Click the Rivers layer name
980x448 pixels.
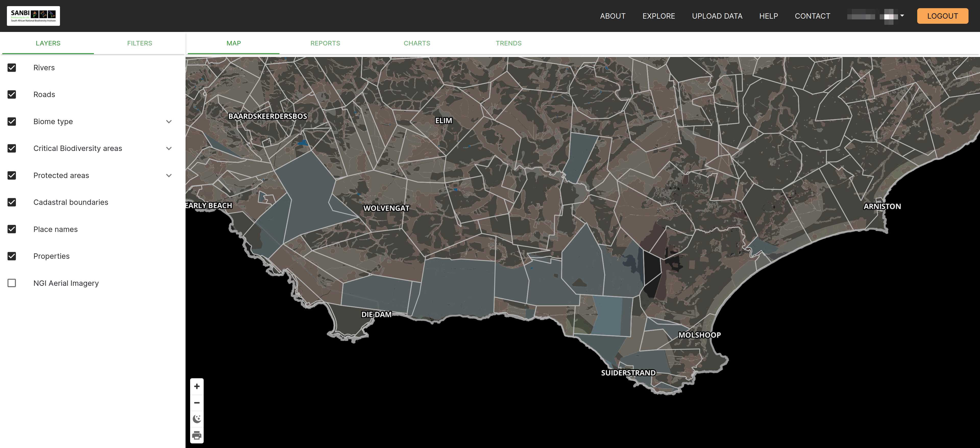coord(44,68)
